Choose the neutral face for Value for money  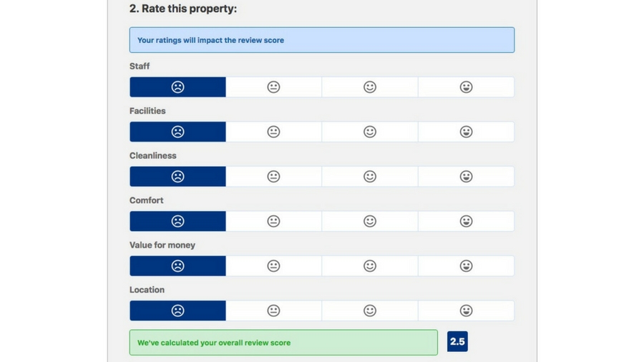(x=273, y=266)
